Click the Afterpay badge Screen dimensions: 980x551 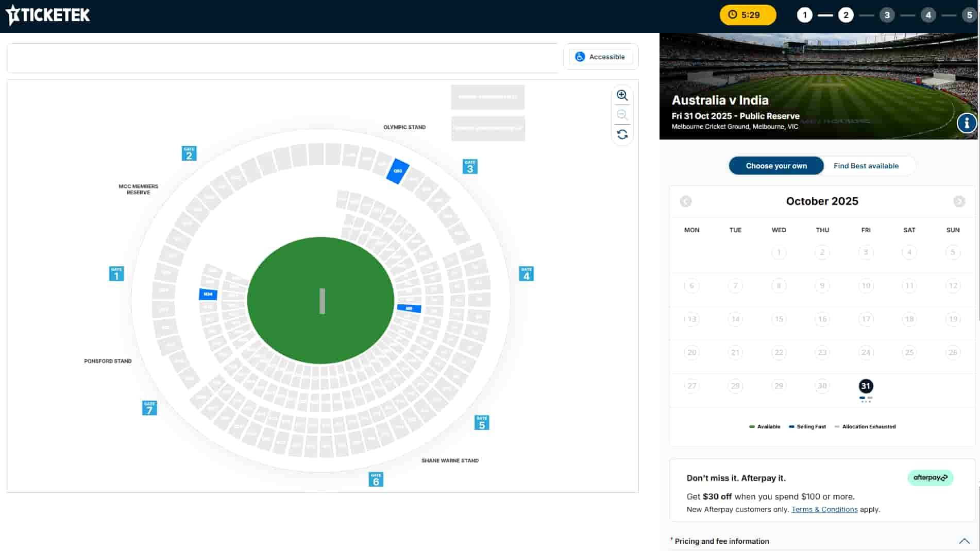pos(930,478)
